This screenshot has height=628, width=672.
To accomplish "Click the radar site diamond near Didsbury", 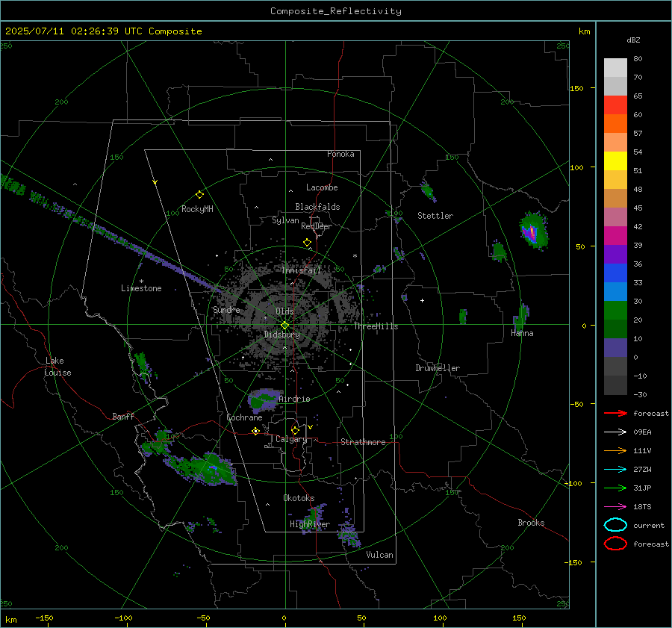I will pos(285,326).
